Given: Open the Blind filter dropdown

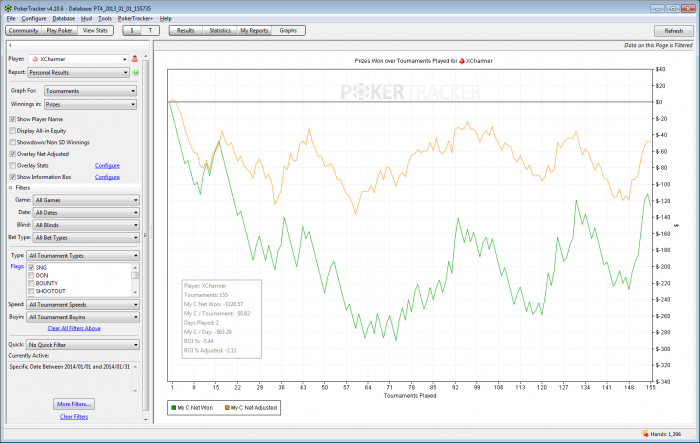Looking at the screenshot, I should [x=86, y=225].
